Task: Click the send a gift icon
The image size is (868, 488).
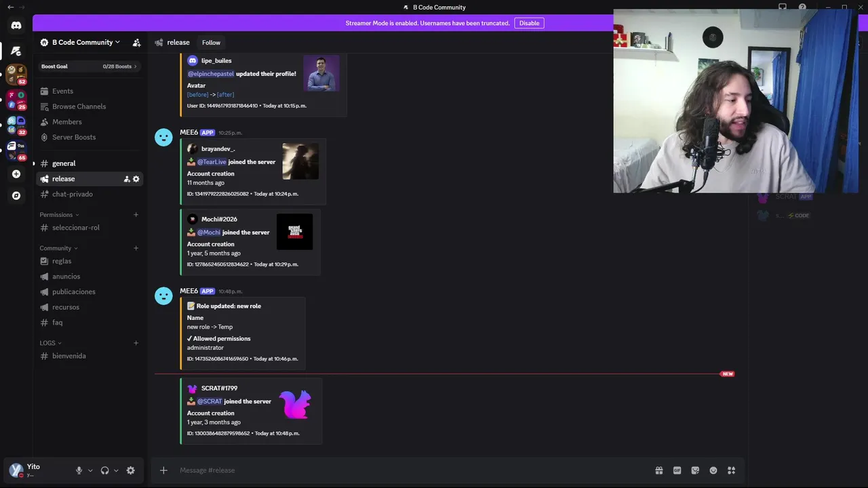Action: pos(658,470)
